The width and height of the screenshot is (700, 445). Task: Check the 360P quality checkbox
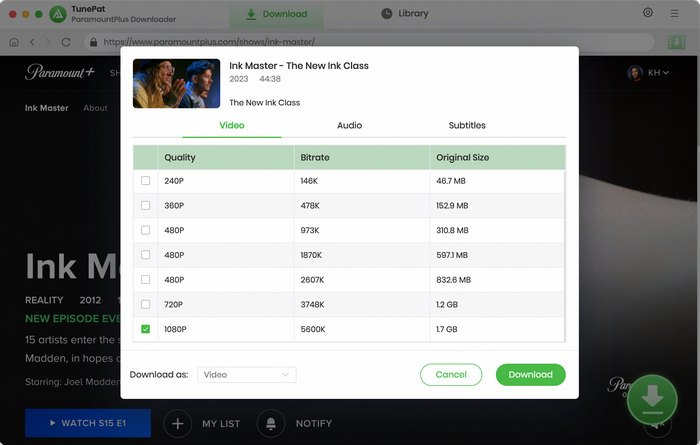pyautogui.click(x=146, y=205)
